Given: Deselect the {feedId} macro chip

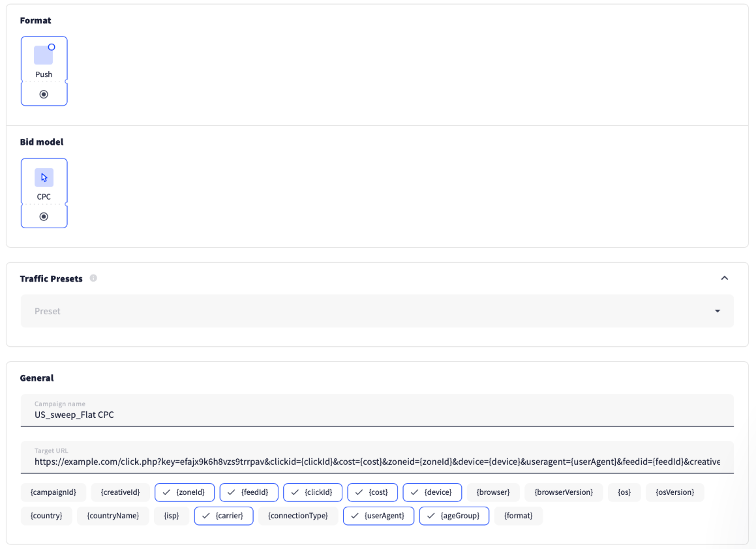Looking at the screenshot, I should (x=249, y=492).
